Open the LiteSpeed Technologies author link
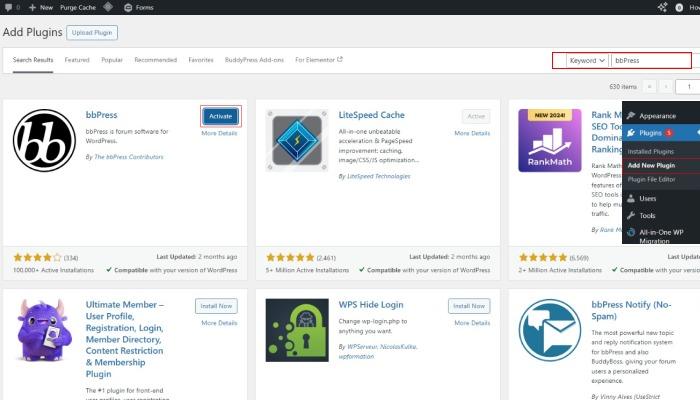Viewport: 700px width, 400px height. pos(379,176)
